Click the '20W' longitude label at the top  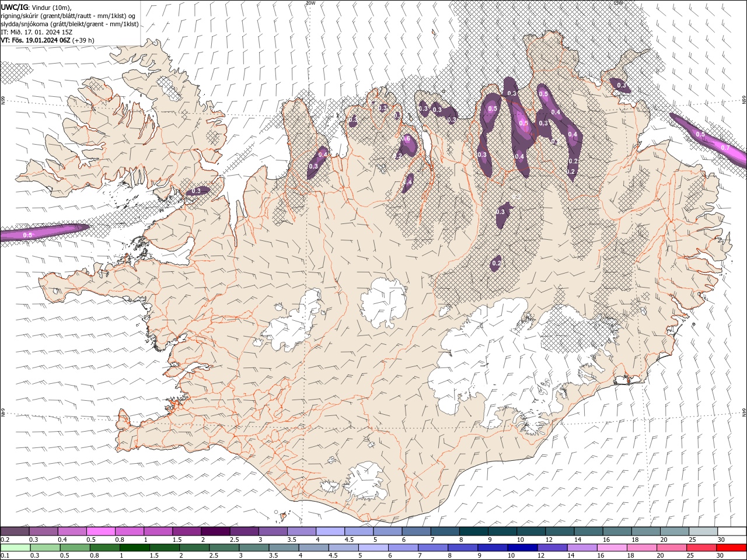[x=310, y=3]
